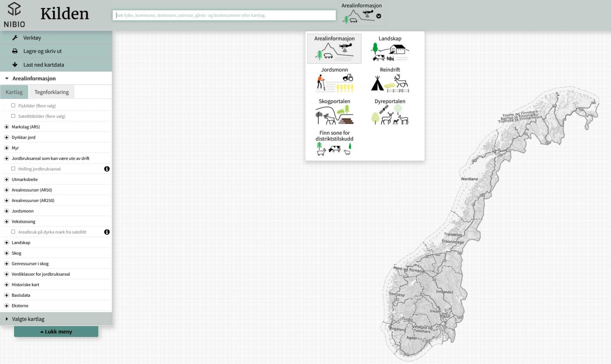This screenshot has width=611, height=364.
Task: Click the Landskap label in portal menu
Action: tap(390, 39)
